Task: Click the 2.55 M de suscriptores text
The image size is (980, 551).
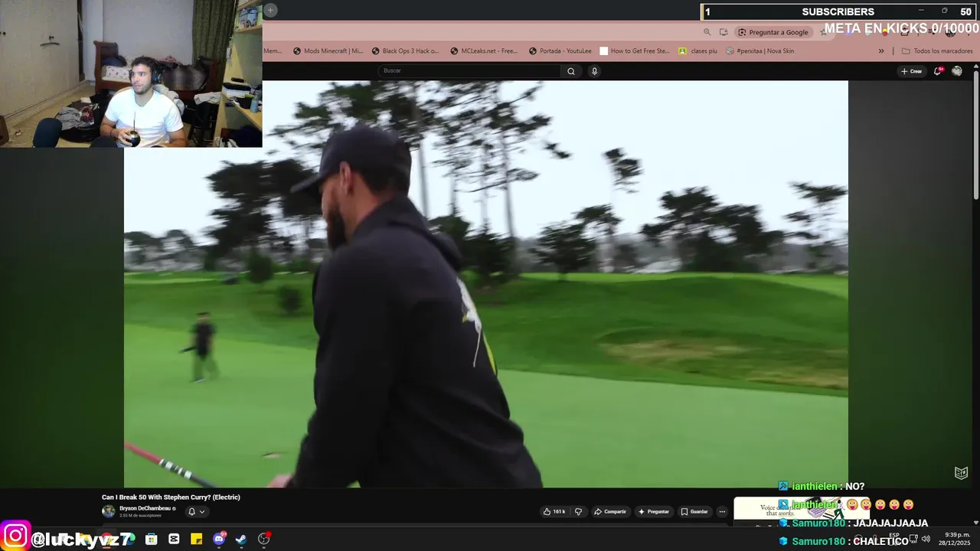Action: tap(140, 516)
